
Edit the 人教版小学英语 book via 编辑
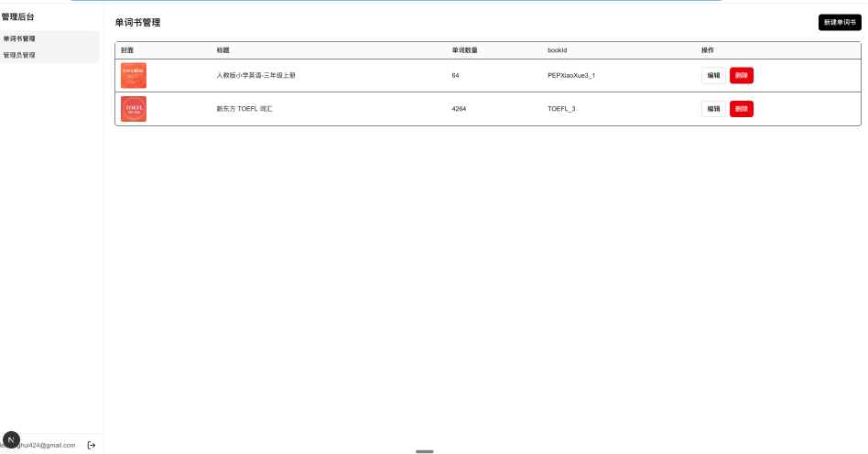pyautogui.click(x=713, y=75)
